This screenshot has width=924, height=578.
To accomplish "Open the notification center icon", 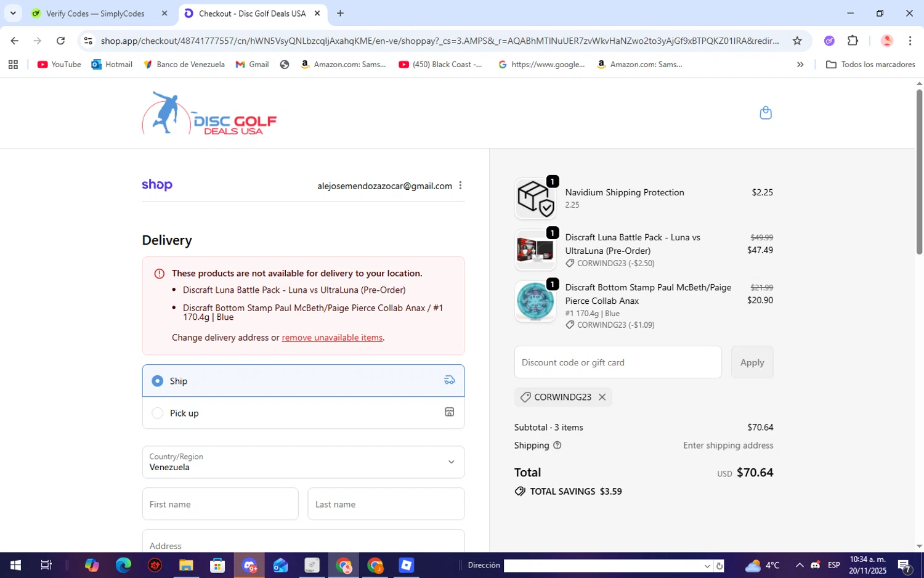I will (904, 565).
